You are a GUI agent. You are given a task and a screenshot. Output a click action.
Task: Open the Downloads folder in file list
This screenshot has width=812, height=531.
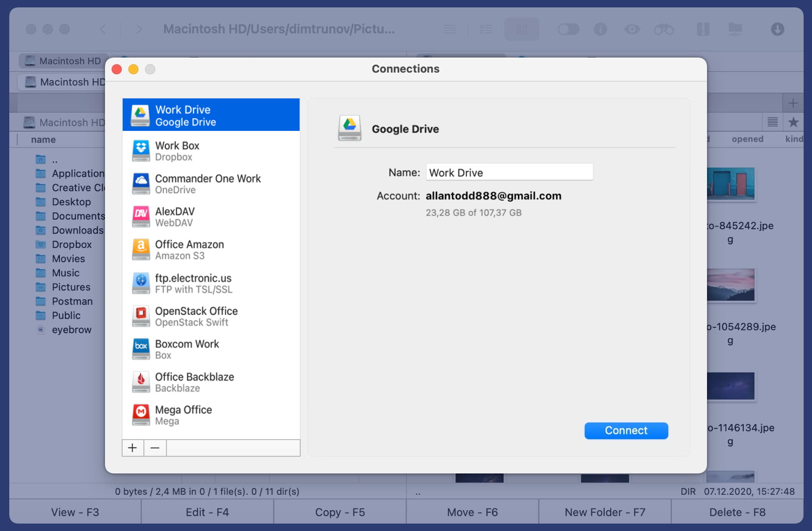(x=77, y=230)
